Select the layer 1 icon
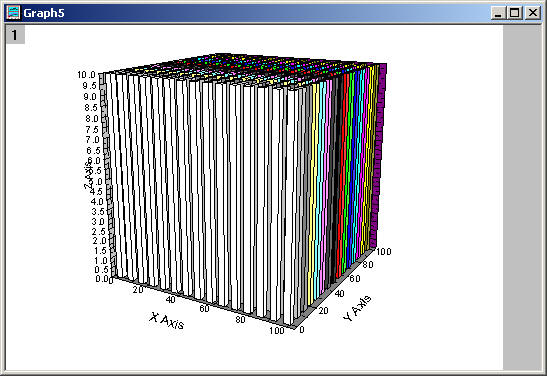Viewport: 547px width, 376px height. (x=15, y=35)
